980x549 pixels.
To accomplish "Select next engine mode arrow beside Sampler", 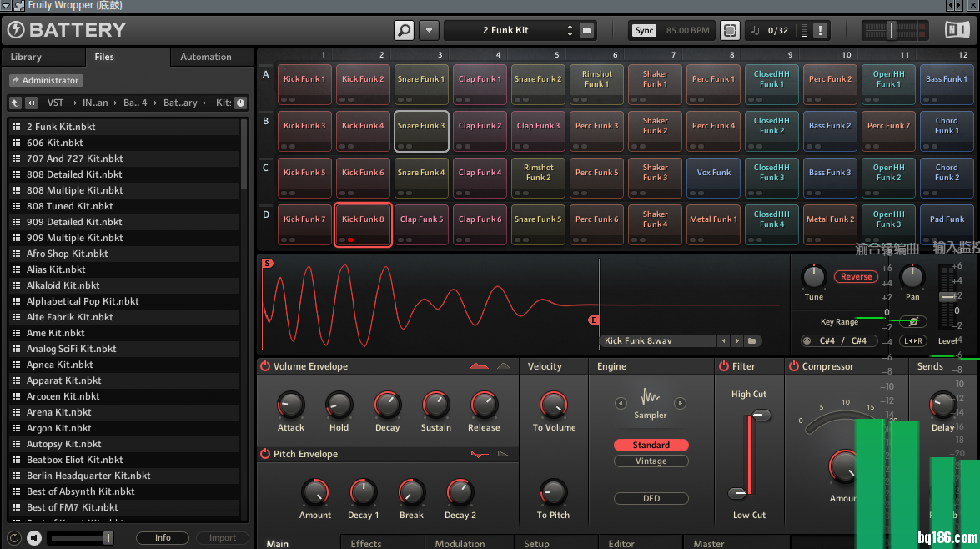I will pyautogui.click(x=680, y=404).
